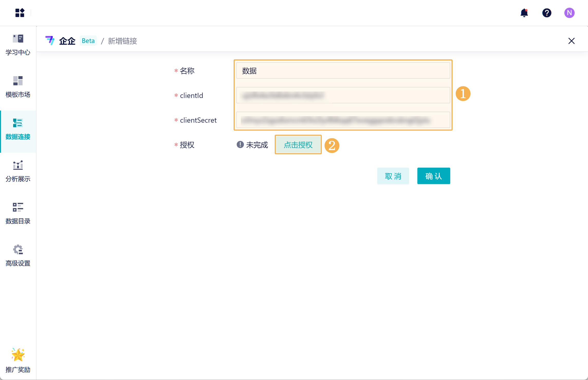Click the 点击授权 button
Screen dimensions: 588x380
pos(298,145)
